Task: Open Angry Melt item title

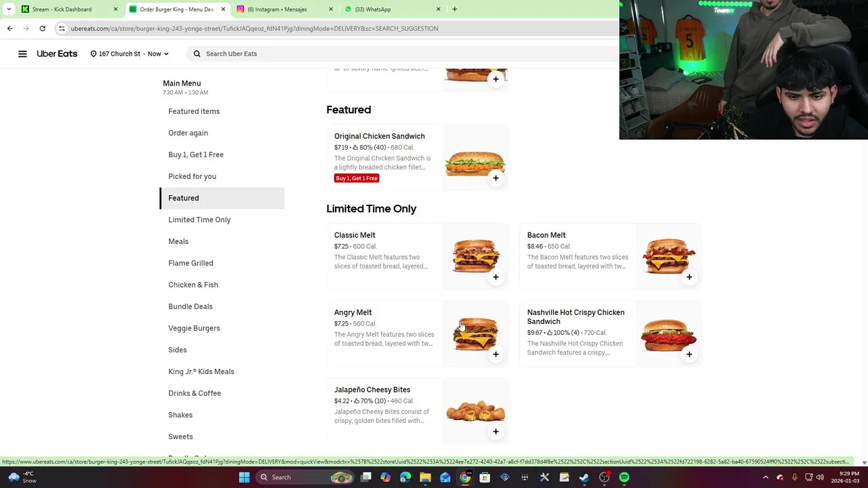Action: pos(353,312)
